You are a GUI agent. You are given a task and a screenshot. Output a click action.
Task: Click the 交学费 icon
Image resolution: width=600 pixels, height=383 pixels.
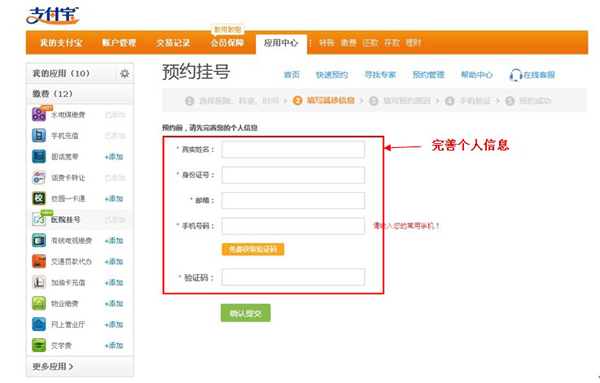tap(39, 345)
